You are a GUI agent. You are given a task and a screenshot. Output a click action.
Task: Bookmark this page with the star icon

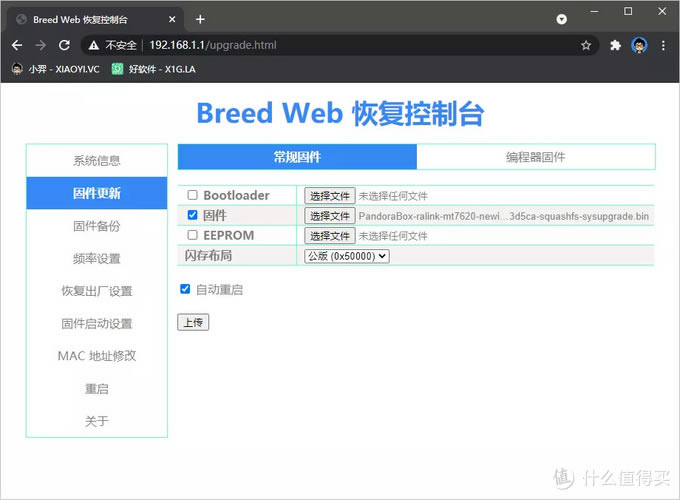click(586, 45)
